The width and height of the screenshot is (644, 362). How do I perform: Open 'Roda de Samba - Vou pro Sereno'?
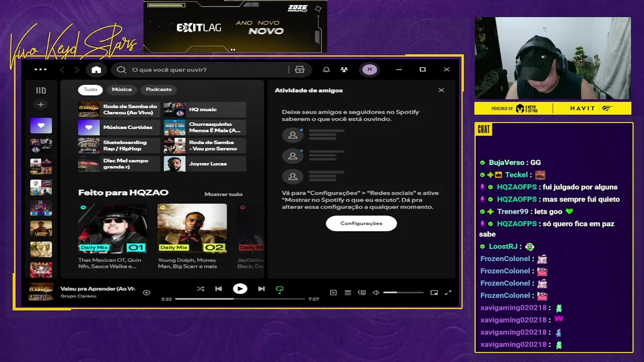[x=205, y=146]
